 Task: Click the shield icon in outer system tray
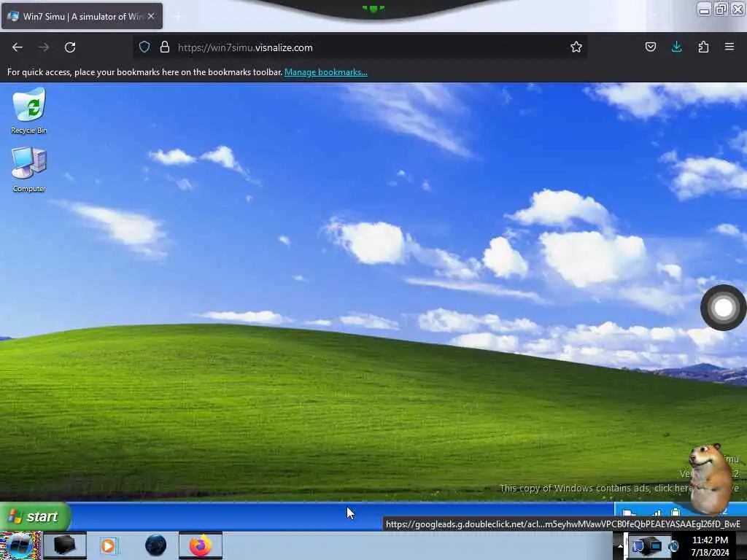pos(638,546)
